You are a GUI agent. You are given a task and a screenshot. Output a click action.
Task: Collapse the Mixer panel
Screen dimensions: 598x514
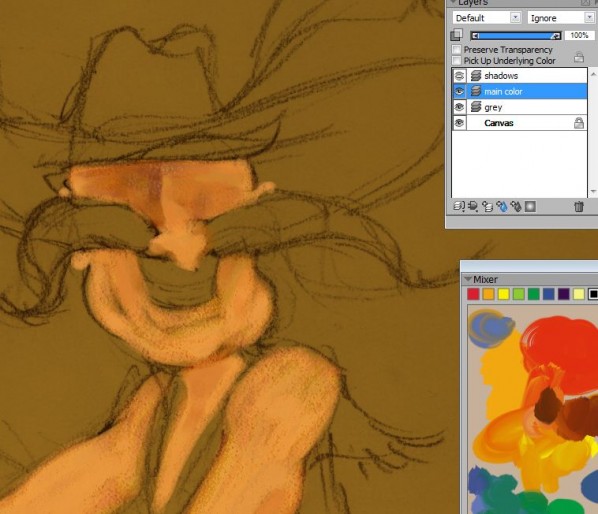[468, 279]
